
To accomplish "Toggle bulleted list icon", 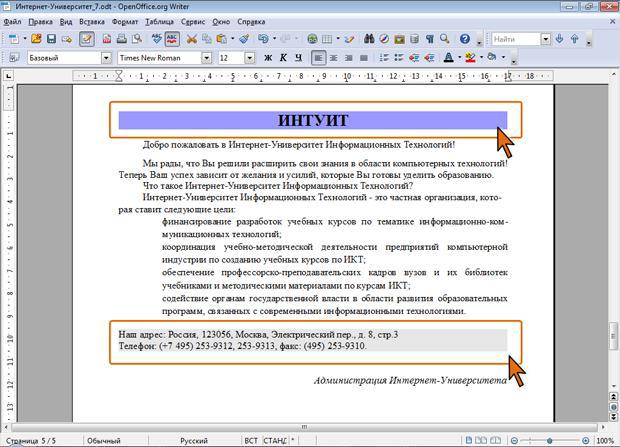I will point(399,58).
